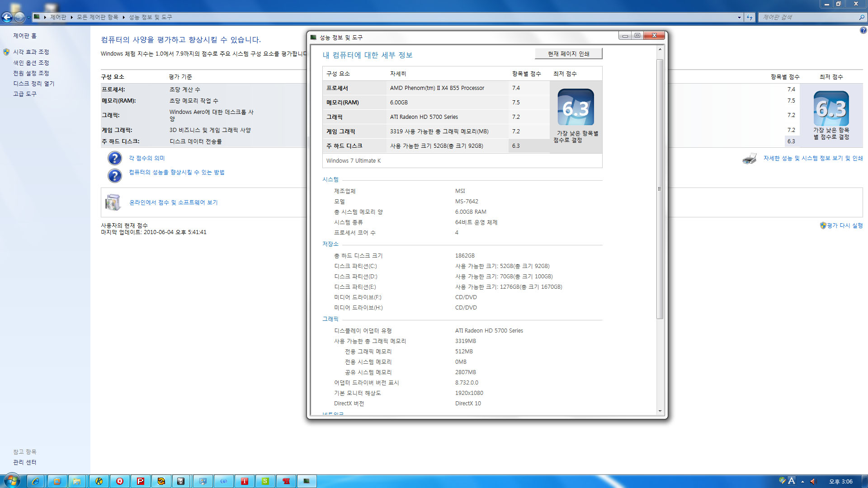The width and height of the screenshot is (868, 488).
Task: Select the AMD Phenom(tm) II X4 B55 Processor text
Action: click(437, 88)
